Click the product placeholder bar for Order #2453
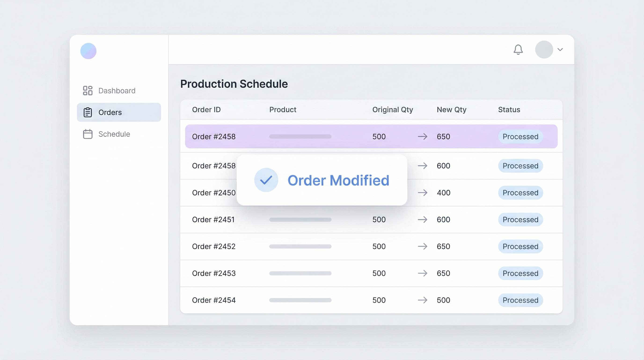This screenshot has height=360, width=644. pos(300,273)
